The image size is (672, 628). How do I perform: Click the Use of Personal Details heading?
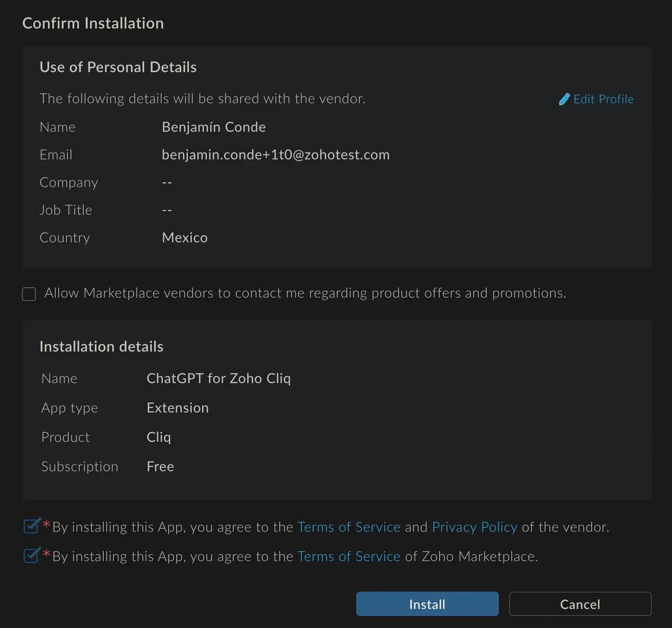click(x=118, y=67)
